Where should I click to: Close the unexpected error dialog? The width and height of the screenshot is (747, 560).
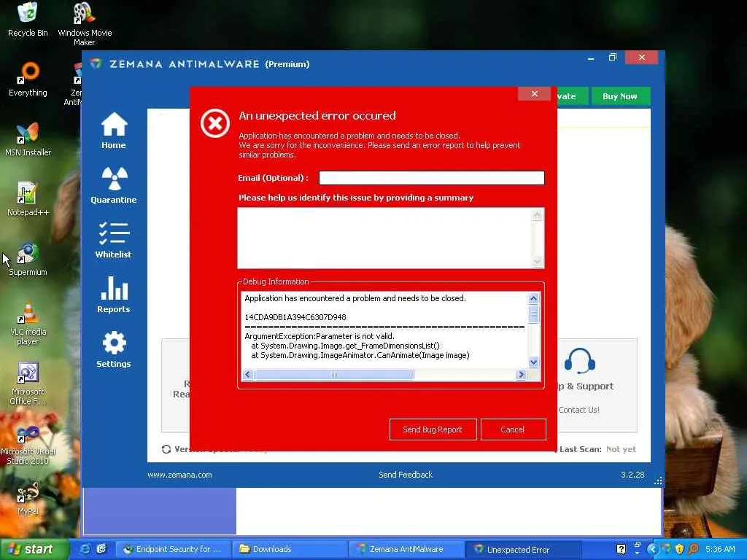coord(534,94)
